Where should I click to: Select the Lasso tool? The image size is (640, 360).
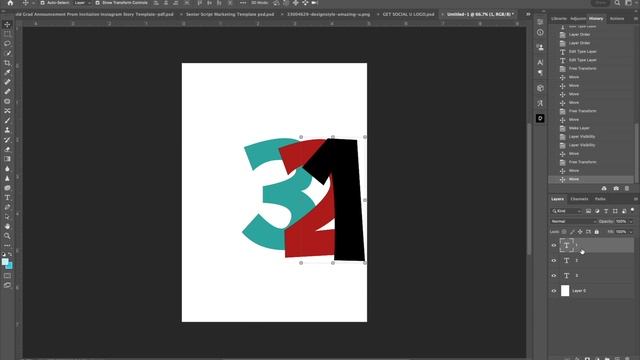pyautogui.click(x=7, y=43)
